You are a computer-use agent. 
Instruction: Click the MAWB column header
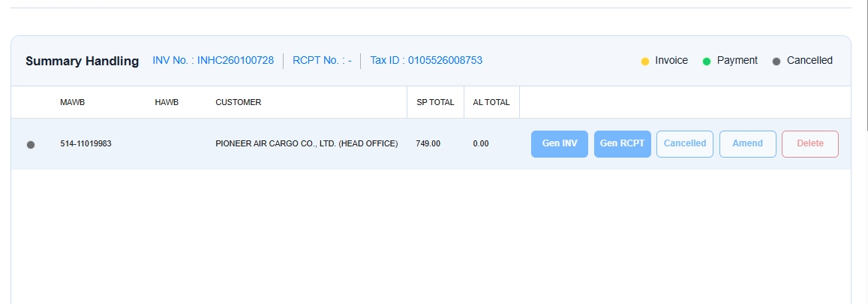[73, 103]
